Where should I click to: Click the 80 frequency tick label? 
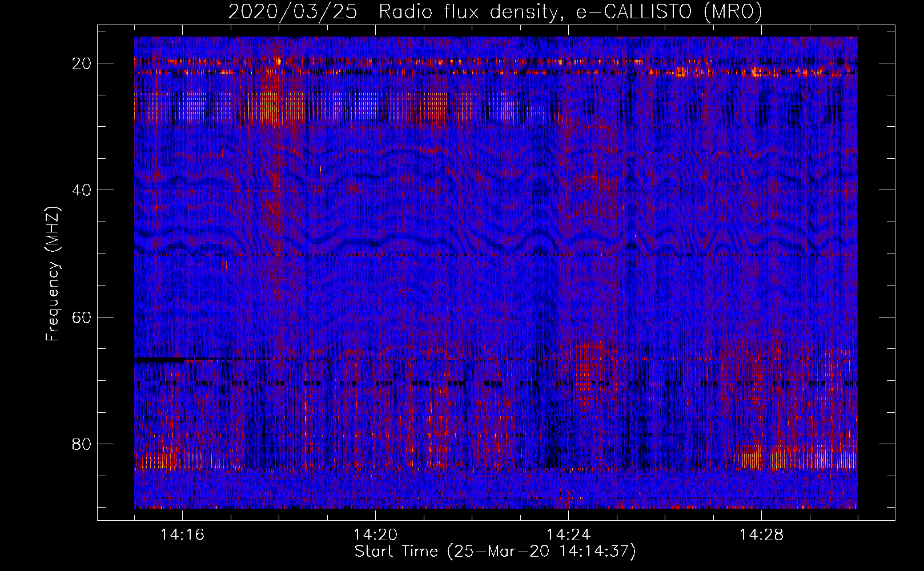point(82,444)
